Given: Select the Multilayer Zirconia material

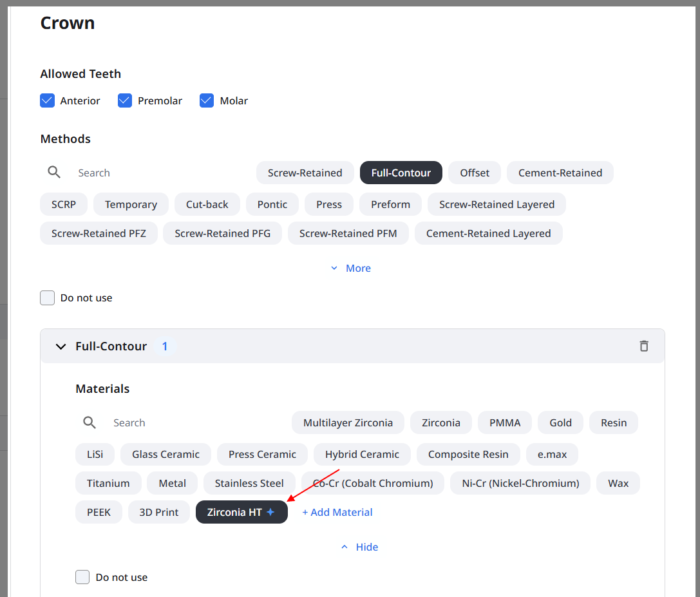Looking at the screenshot, I should 348,422.
